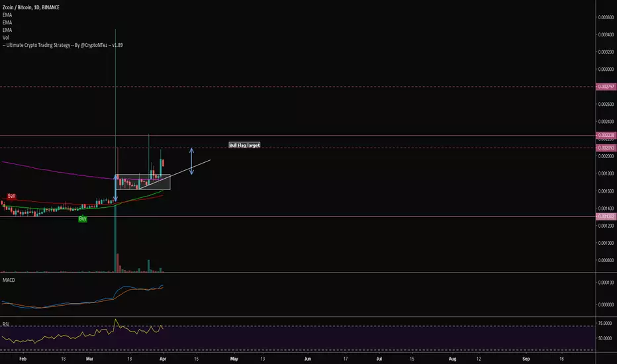
Task: Click the MACD 0.000100 scale value
Action: point(606,283)
